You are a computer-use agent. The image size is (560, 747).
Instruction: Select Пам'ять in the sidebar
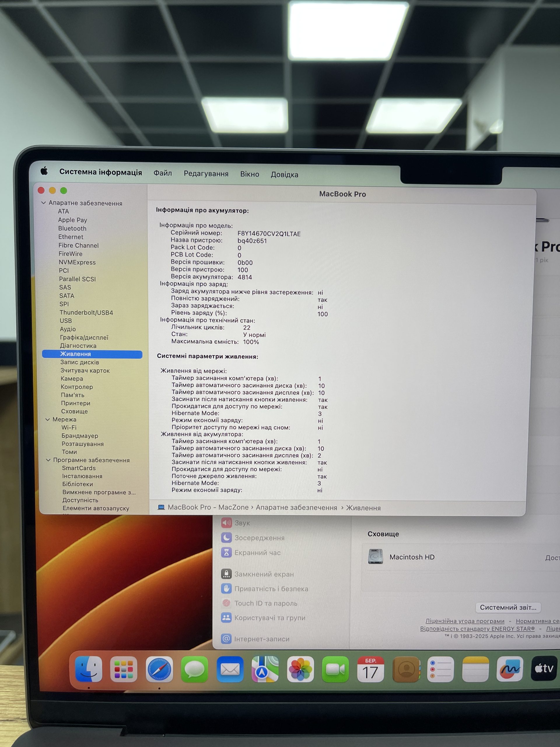[73, 395]
